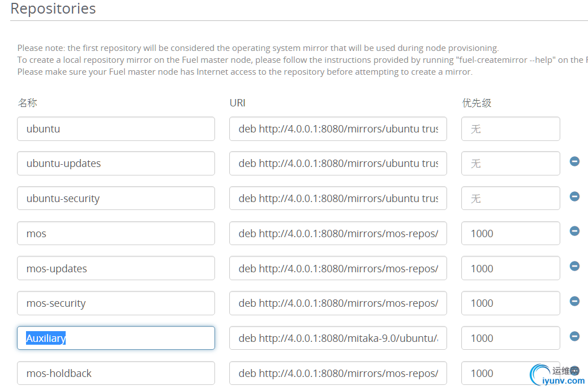588x390 pixels.
Task: Click the 'Please make sure your Fuel master' line
Action: coord(245,72)
